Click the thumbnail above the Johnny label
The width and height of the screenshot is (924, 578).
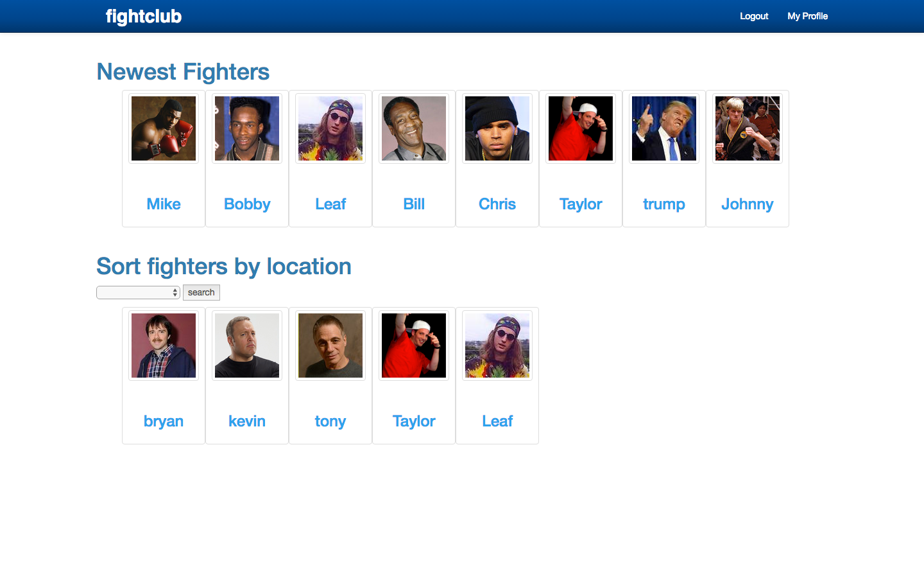click(x=748, y=128)
